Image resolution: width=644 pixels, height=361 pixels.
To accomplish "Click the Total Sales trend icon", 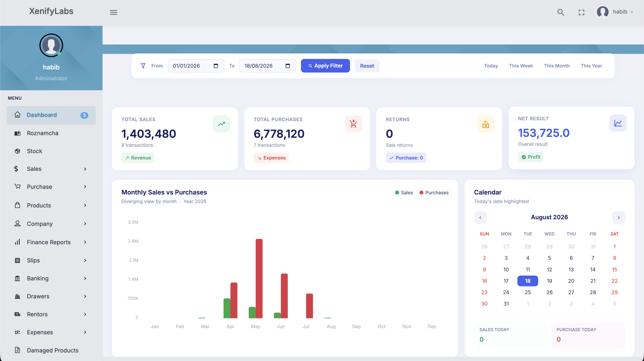I will pyautogui.click(x=221, y=124).
